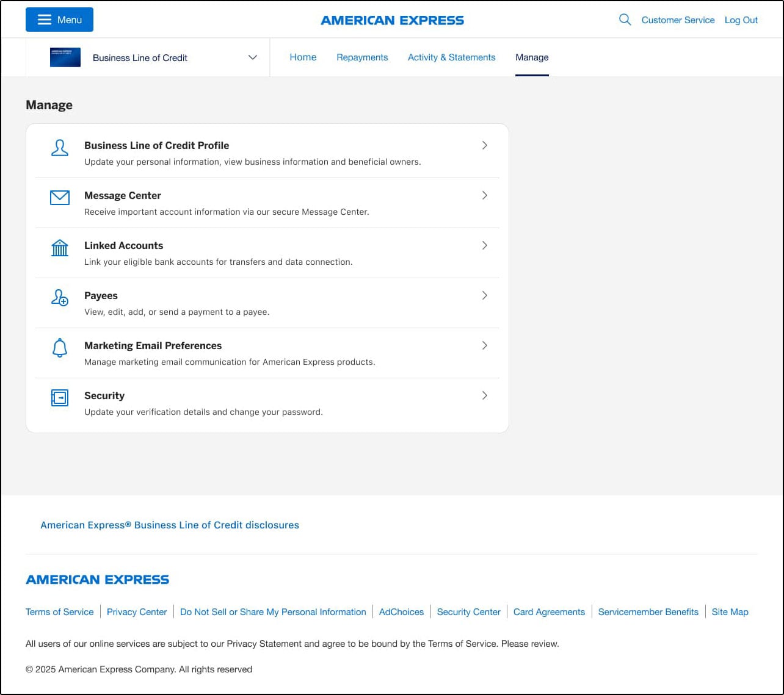Click the blue card thumbnail image
The width and height of the screenshot is (784, 695).
pos(65,57)
